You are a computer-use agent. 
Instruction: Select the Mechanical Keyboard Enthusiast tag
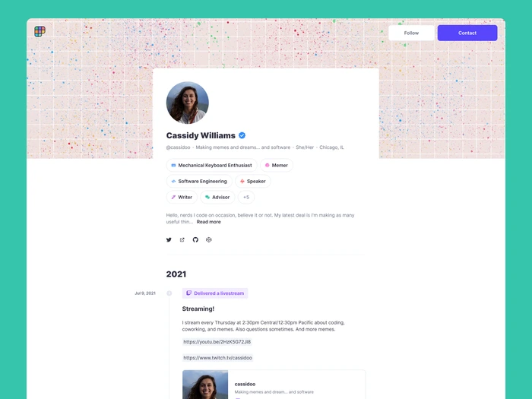point(211,165)
